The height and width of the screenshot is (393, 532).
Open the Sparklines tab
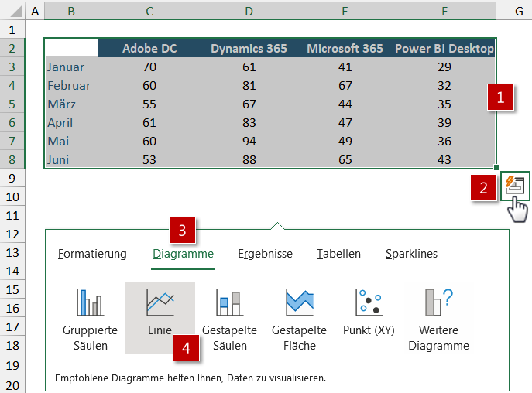pyautogui.click(x=411, y=254)
